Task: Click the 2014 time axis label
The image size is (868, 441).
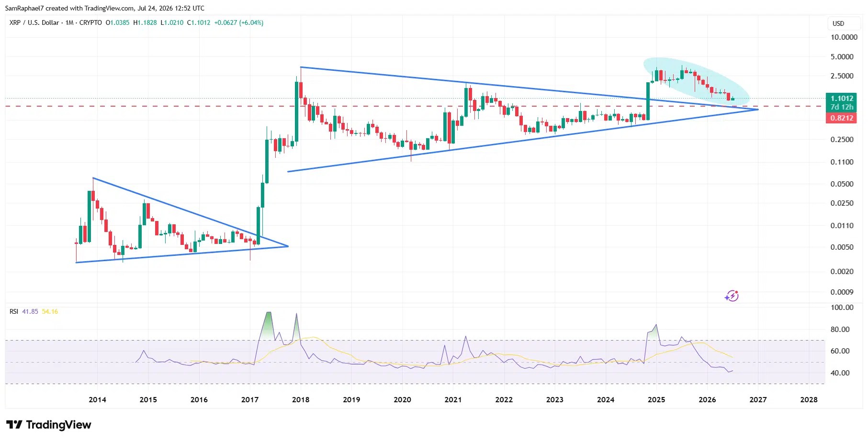Action: [97, 400]
